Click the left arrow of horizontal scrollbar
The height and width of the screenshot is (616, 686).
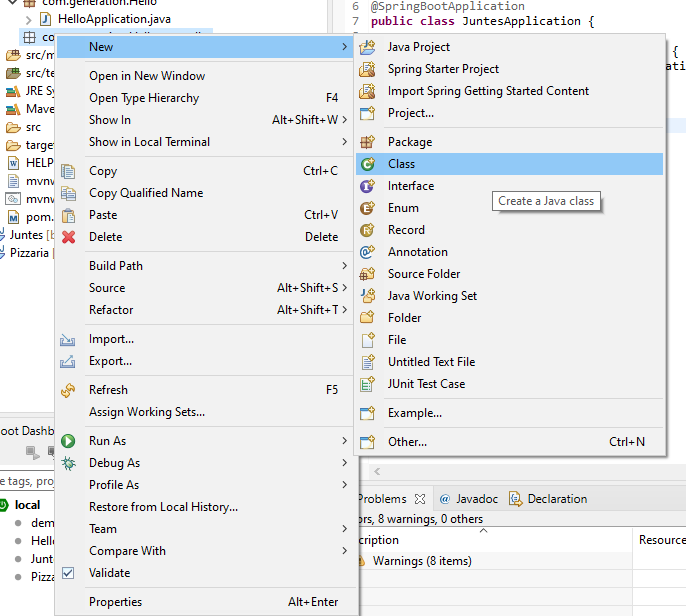pos(377,471)
